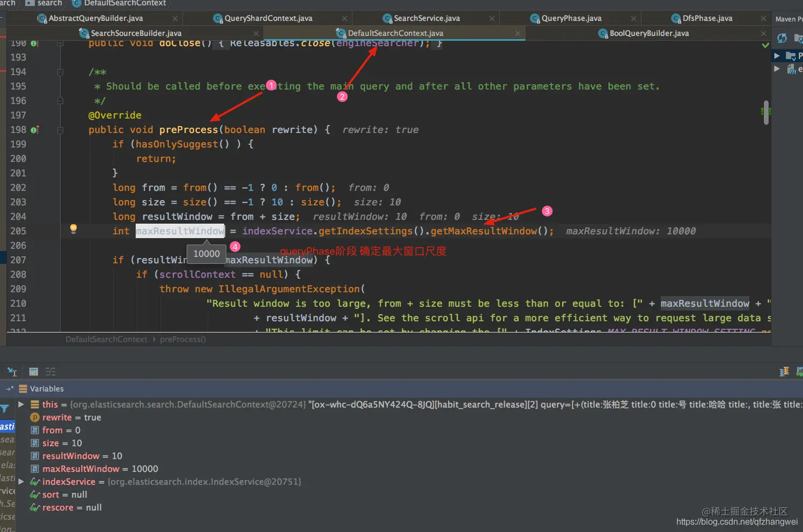Viewport: 803px width, 532px height.
Task: Expand the second Maven module tree node
Action: click(x=777, y=69)
